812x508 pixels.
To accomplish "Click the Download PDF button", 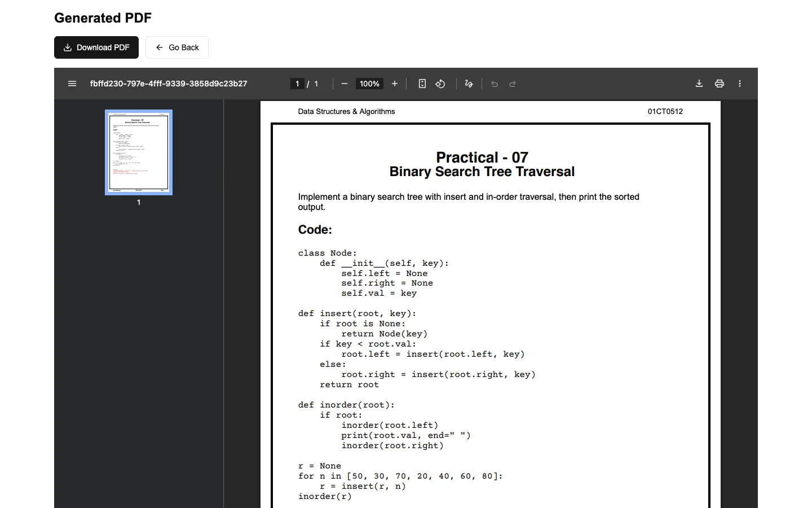I will click(96, 47).
